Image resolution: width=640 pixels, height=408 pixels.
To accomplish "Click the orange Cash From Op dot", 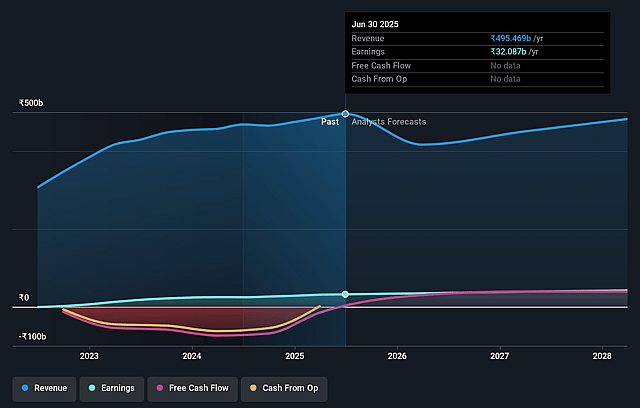I will tap(253, 388).
